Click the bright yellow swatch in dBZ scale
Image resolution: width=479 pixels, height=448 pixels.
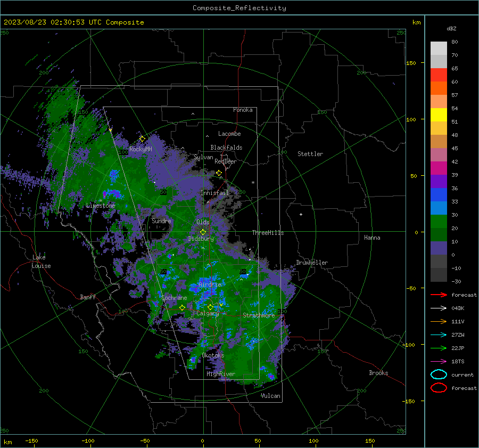[439, 115]
